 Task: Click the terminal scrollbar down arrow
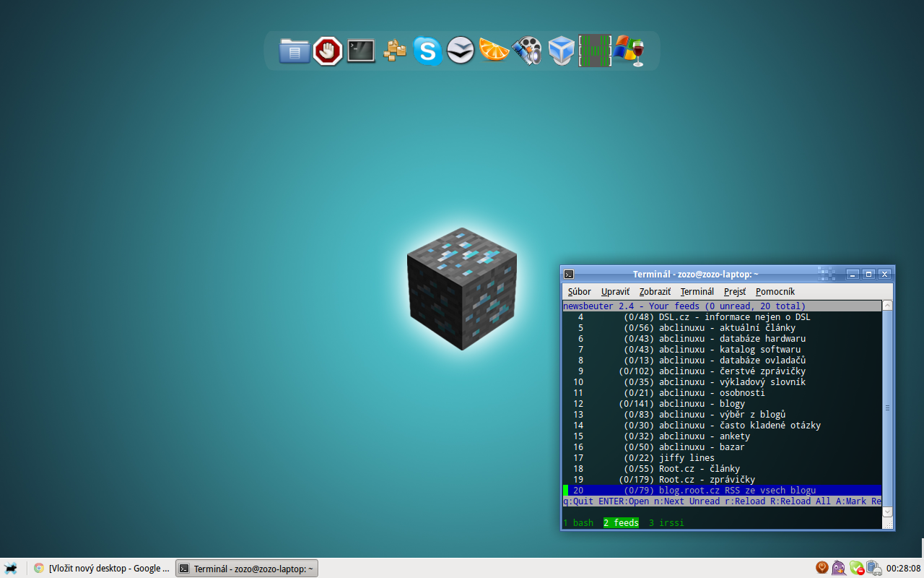click(x=888, y=512)
